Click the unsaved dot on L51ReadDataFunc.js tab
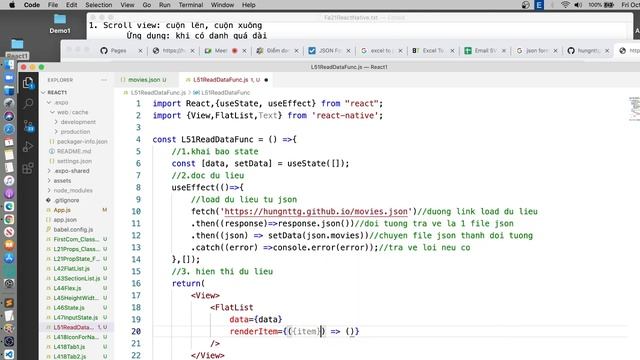This screenshot has width=640, height=360. 266,80
